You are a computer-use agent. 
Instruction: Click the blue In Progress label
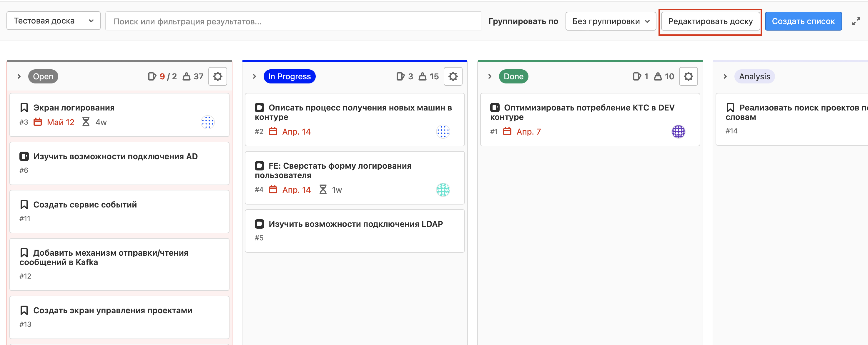289,76
